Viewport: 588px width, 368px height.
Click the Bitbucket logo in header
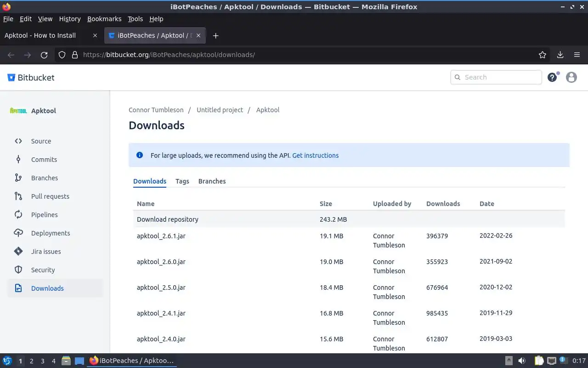coord(31,77)
